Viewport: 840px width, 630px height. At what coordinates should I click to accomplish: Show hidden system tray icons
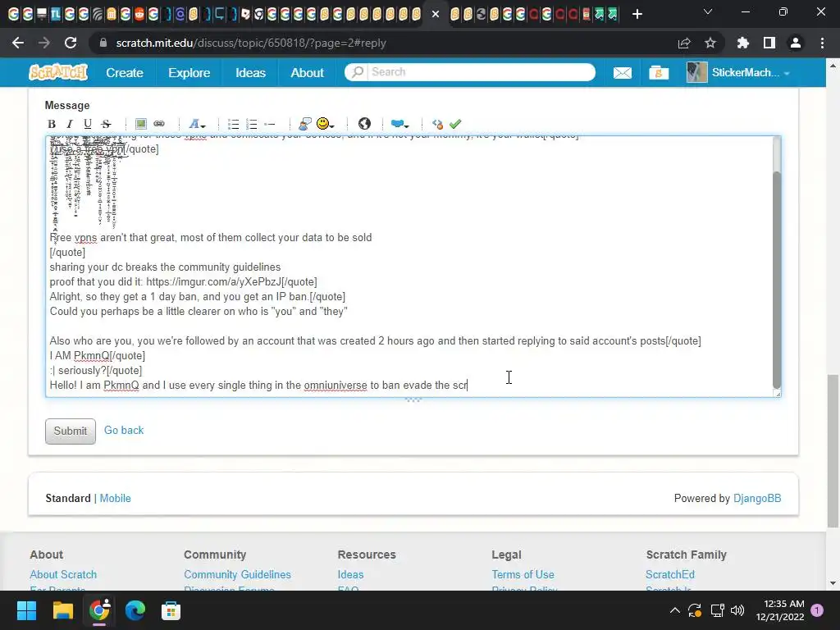[675, 610]
